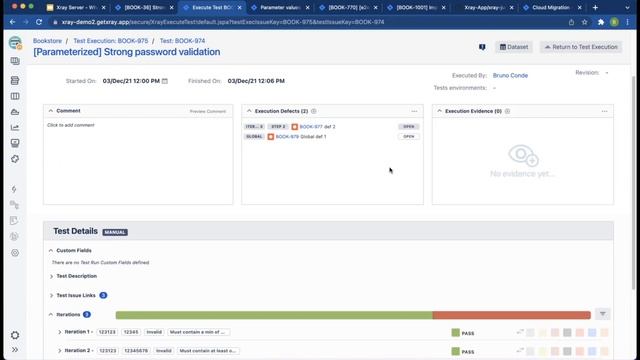
Task: Open browser extensions puzzle icon
Action: (601, 22)
